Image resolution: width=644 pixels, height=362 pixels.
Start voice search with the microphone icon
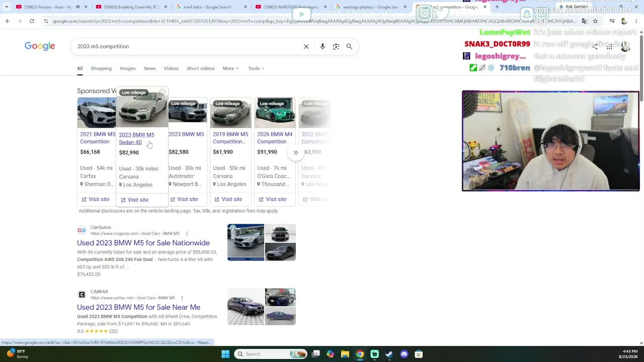323,46
